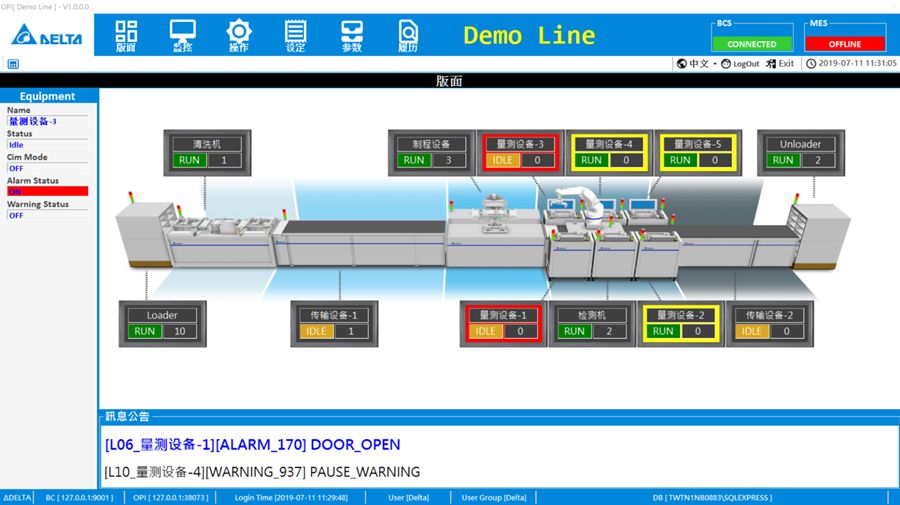Click the DOOR_OPEN alarm message
The image size is (900, 505).
coord(252,444)
